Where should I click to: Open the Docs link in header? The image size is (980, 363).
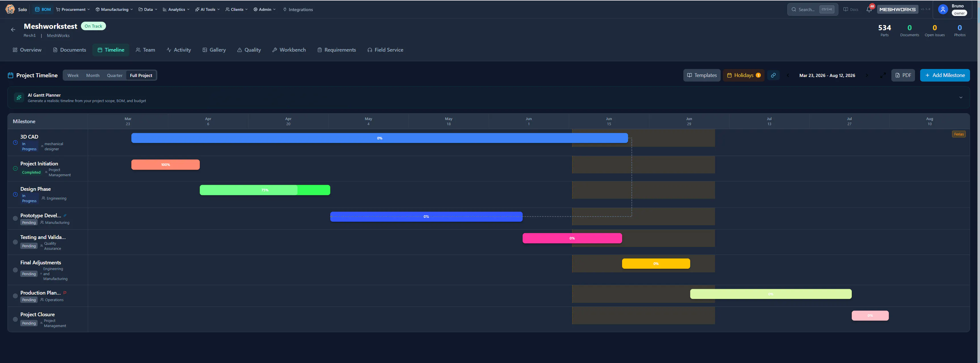(x=851, y=9)
